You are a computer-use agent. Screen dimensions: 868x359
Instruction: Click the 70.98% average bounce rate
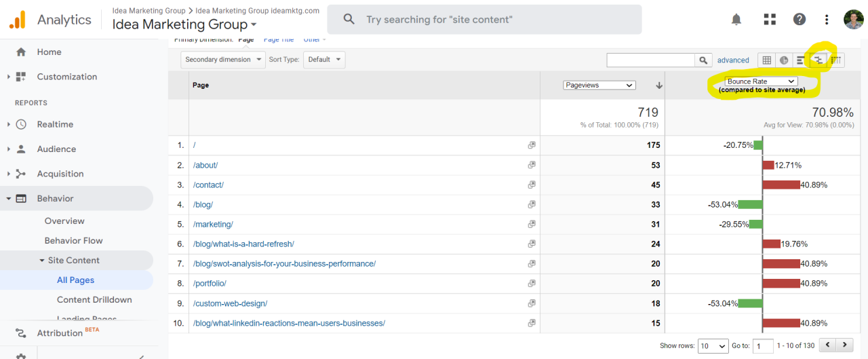coord(833,112)
